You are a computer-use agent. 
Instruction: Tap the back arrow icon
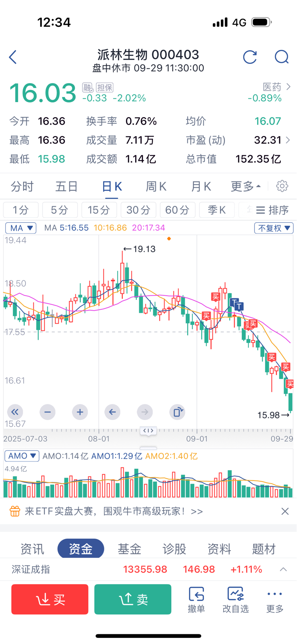[13, 57]
